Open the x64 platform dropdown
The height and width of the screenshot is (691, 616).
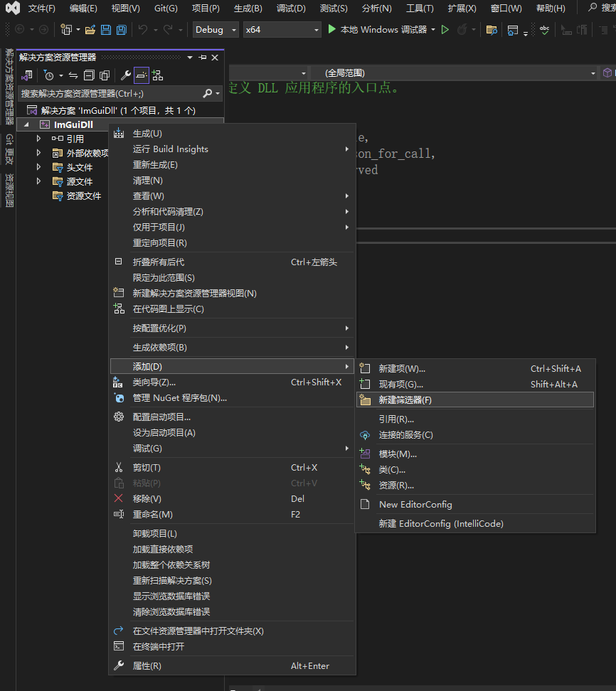point(282,30)
